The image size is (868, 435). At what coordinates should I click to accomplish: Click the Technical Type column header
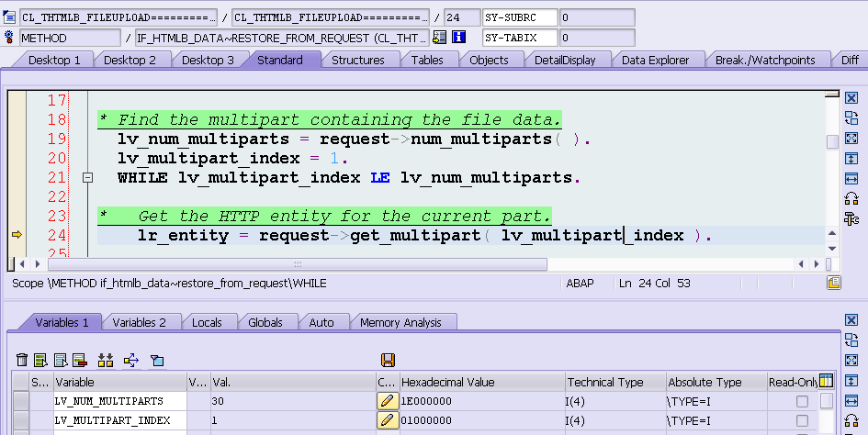[x=615, y=382]
